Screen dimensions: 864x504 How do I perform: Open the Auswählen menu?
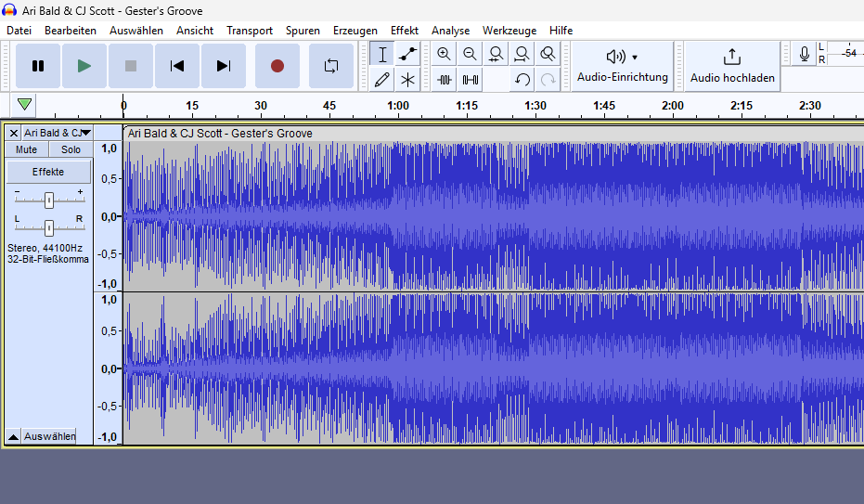pos(136,31)
